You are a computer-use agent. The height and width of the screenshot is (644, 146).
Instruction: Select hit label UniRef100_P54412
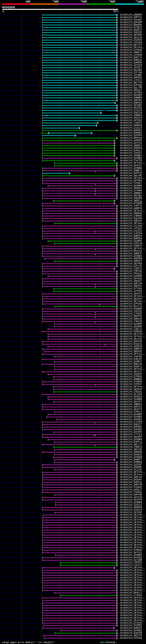131,273
